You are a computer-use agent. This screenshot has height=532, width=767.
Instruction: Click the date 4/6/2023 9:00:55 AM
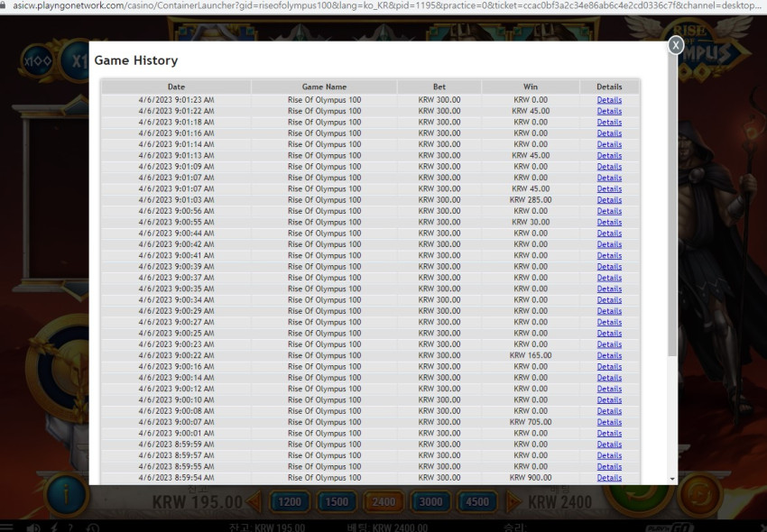176,222
